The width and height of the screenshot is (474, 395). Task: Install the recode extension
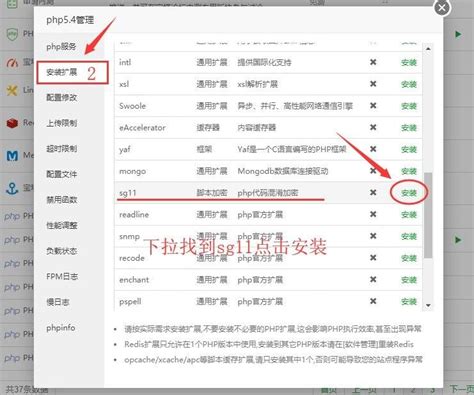click(409, 258)
